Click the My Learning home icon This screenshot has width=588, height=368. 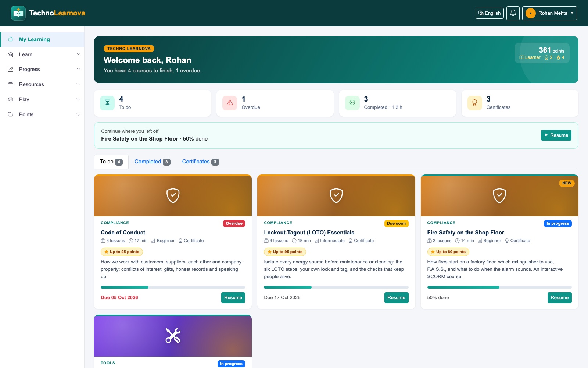click(11, 39)
